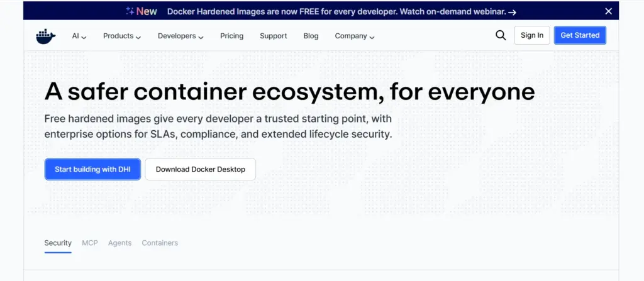The image size is (644, 281).
Task: Expand the Company dropdown menu
Action: pyautogui.click(x=355, y=36)
